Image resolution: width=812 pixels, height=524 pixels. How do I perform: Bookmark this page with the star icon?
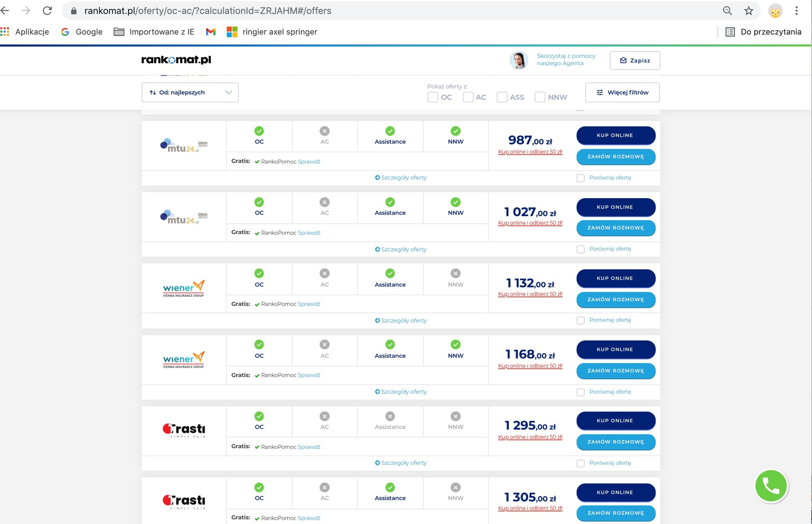point(749,11)
